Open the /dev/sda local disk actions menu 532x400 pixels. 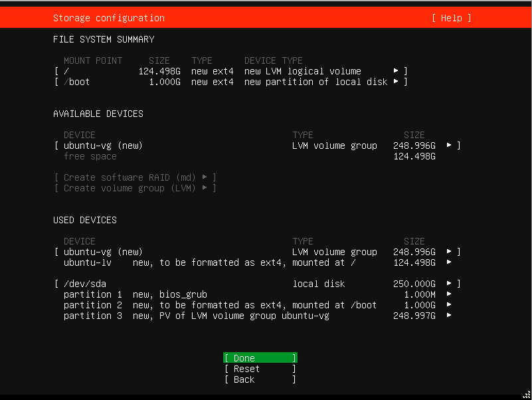click(448, 284)
